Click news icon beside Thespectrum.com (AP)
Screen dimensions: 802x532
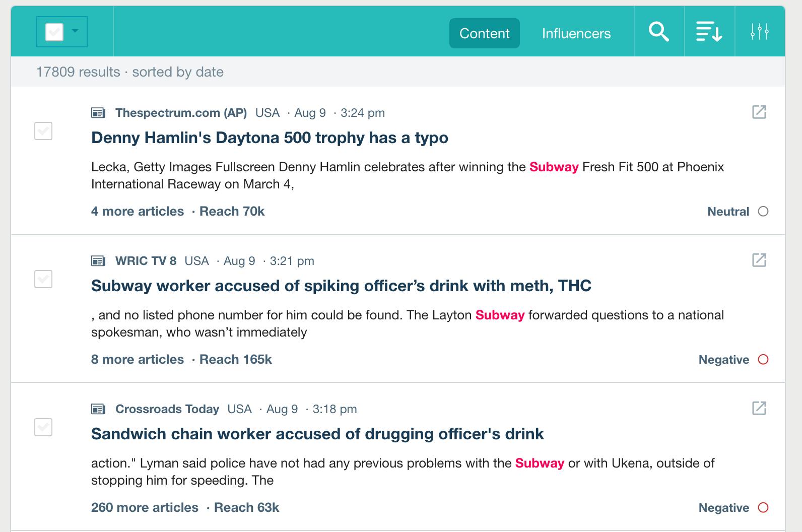98,113
